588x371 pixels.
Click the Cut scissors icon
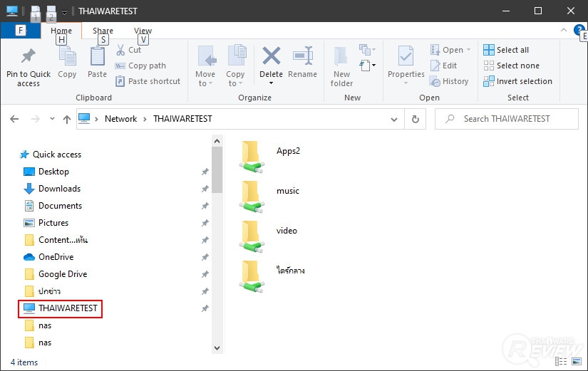pos(120,50)
